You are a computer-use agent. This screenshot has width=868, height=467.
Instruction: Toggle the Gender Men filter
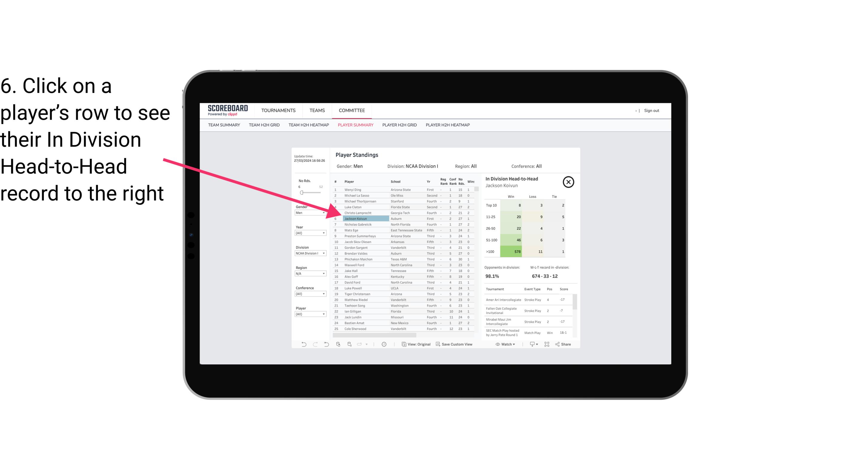point(308,213)
